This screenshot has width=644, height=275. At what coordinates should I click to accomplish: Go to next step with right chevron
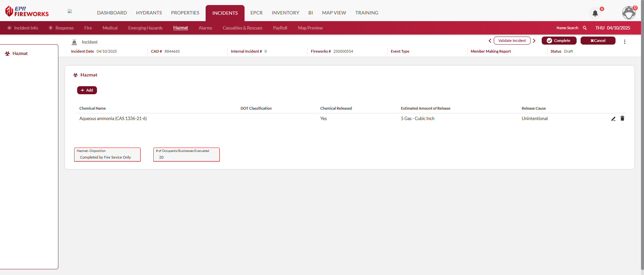coord(534,41)
